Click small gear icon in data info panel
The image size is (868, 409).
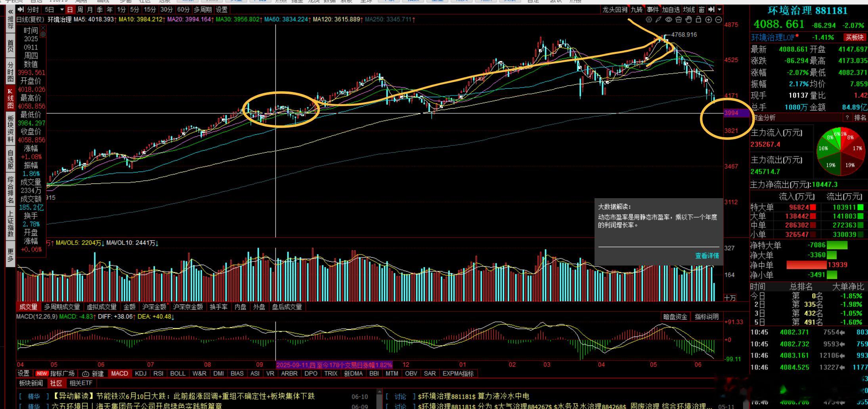pos(43,35)
